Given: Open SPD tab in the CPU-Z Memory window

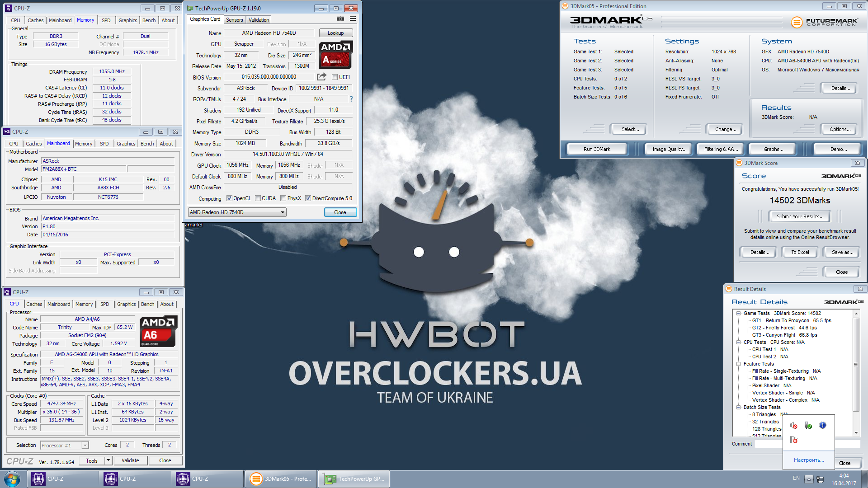Looking at the screenshot, I should 106,20.
